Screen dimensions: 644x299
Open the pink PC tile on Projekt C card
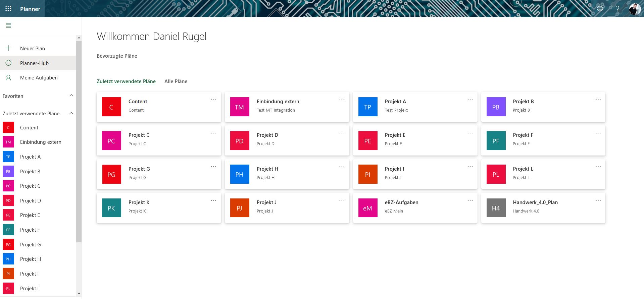click(111, 141)
